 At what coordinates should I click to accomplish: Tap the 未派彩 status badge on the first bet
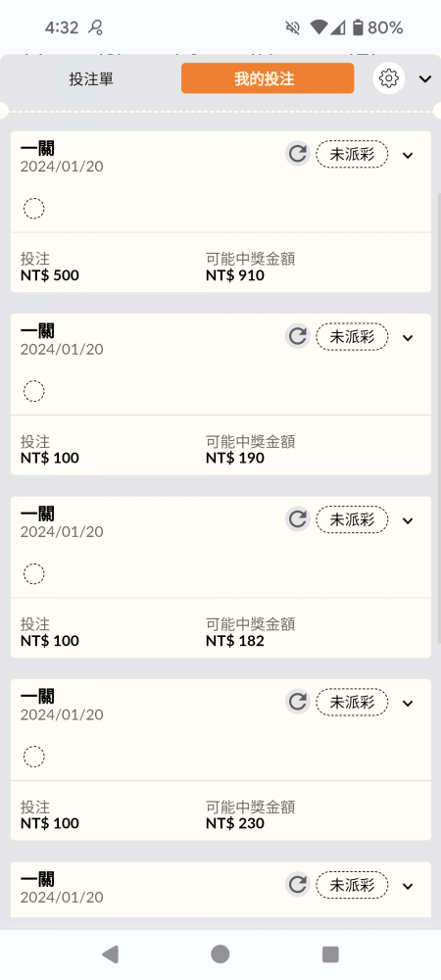point(352,155)
